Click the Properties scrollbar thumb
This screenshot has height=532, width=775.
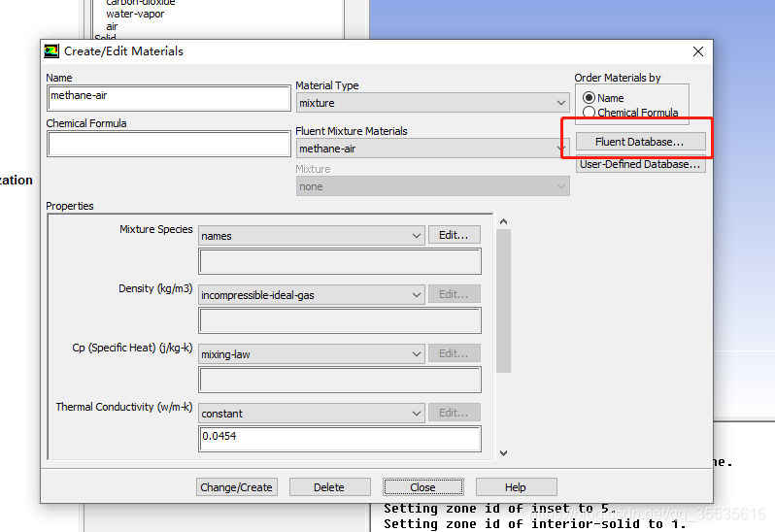(503, 301)
